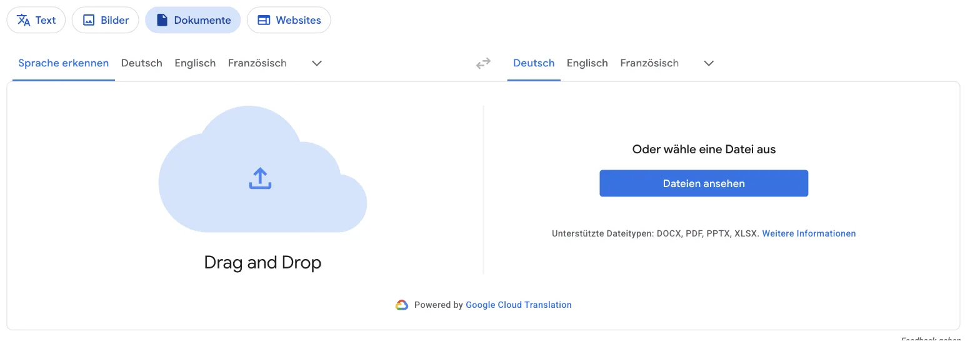Click the 'Oder wähle eine Datei aus' text
The height and width of the screenshot is (341, 980).
704,150
